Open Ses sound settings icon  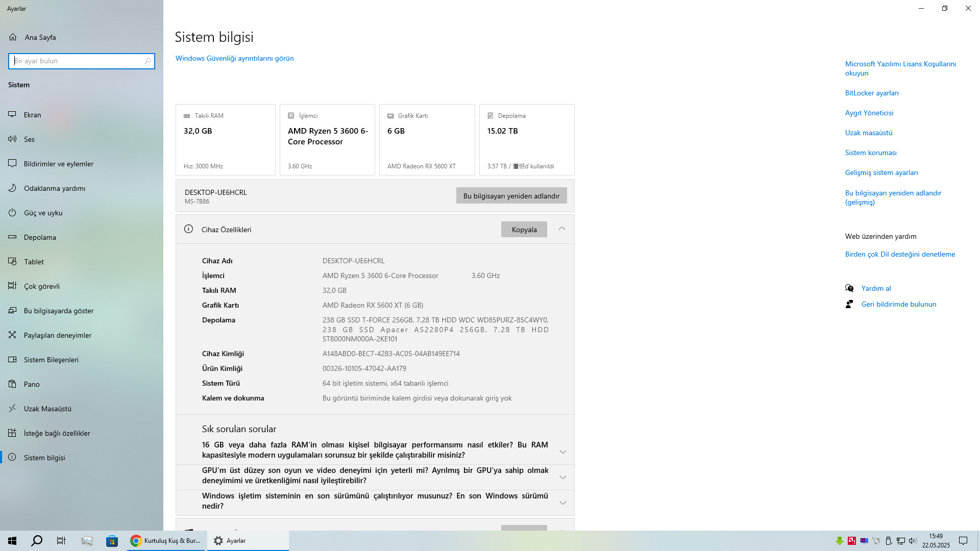(x=12, y=139)
